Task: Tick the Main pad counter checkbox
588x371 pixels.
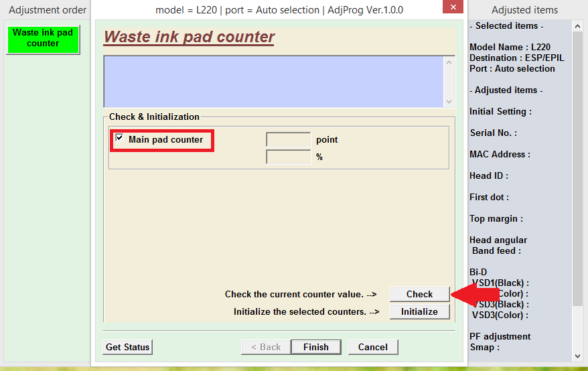Action: 119,138
